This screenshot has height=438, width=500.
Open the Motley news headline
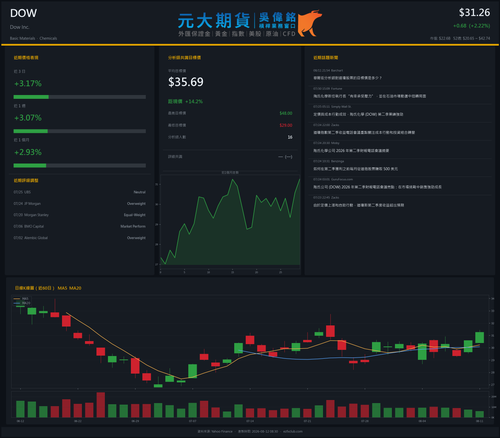(351, 151)
